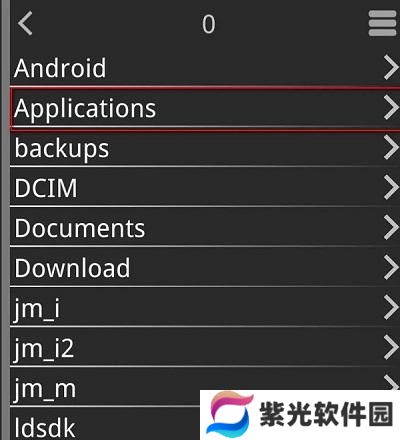Open the hamburger menu icon
400x440 pixels.
click(x=382, y=23)
